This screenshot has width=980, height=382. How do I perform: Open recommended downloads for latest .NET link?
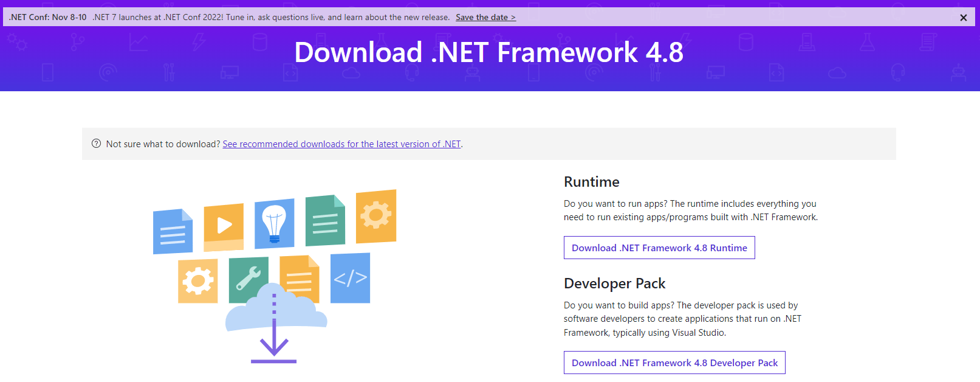(x=341, y=144)
